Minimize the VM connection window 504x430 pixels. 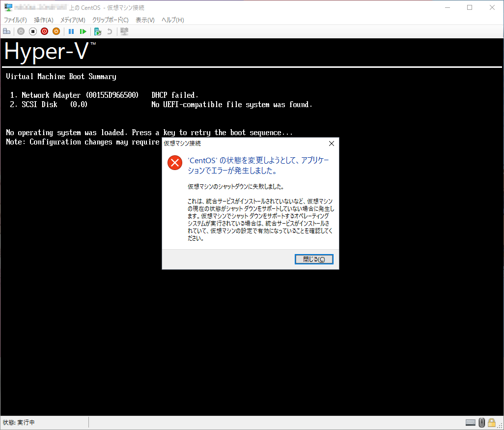(447, 7)
